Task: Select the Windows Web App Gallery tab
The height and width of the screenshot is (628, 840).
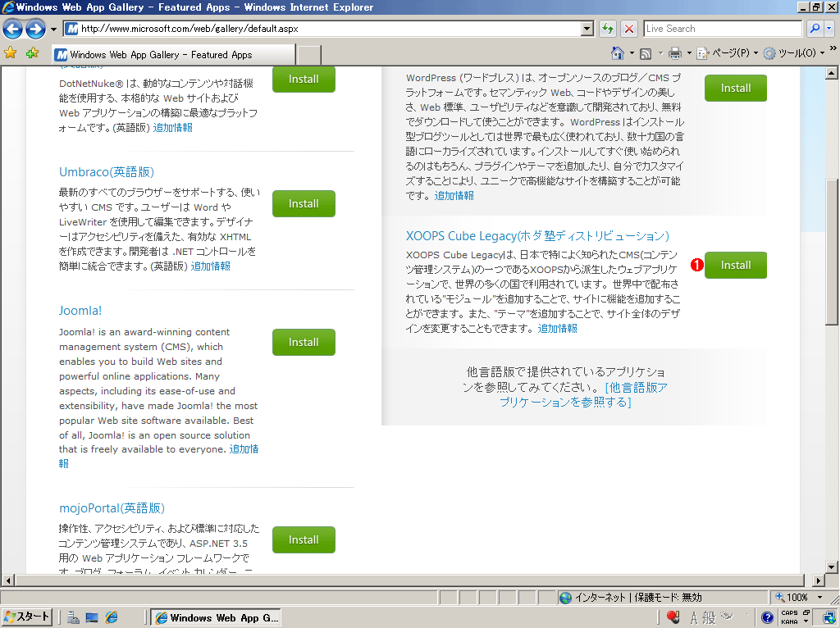Action: point(174,55)
